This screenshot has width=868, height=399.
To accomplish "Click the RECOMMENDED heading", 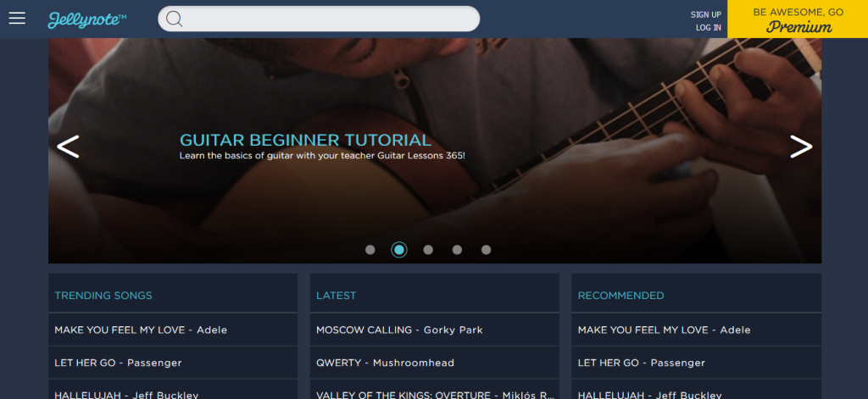I will (620, 296).
